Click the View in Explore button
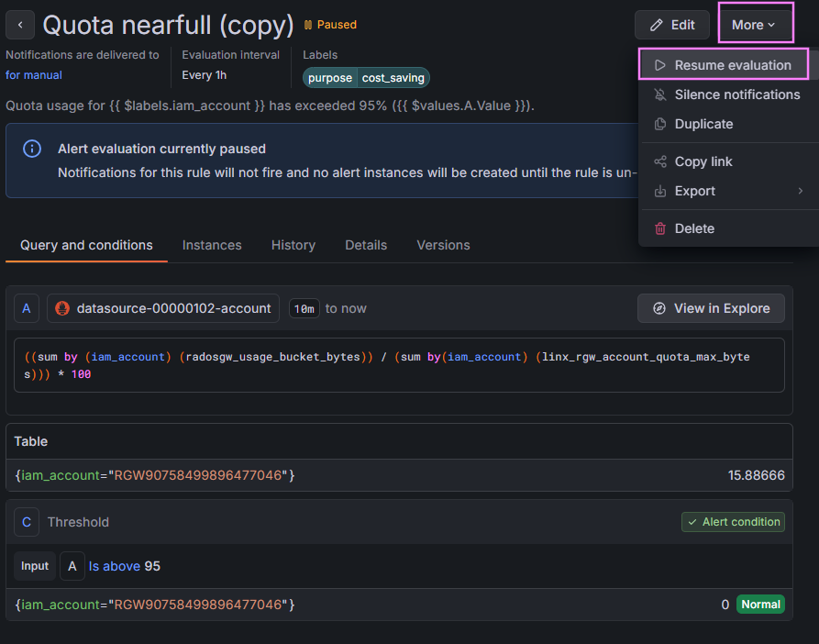 tap(711, 308)
